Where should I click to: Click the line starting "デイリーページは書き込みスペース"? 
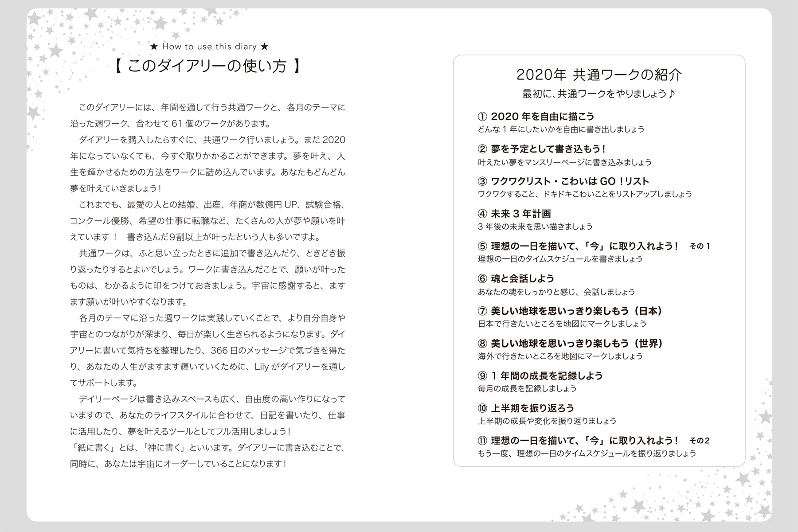pyautogui.click(x=212, y=399)
